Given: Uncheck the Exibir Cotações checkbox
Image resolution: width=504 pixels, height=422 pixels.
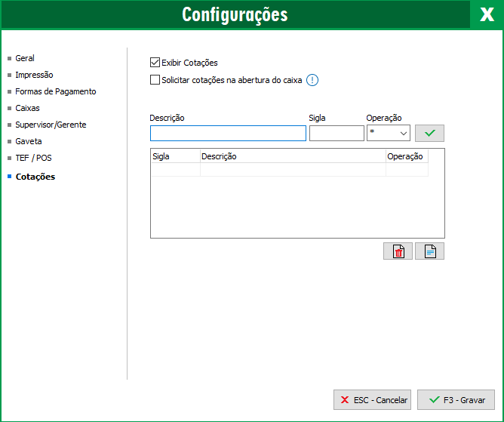Looking at the screenshot, I should (155, 63).
